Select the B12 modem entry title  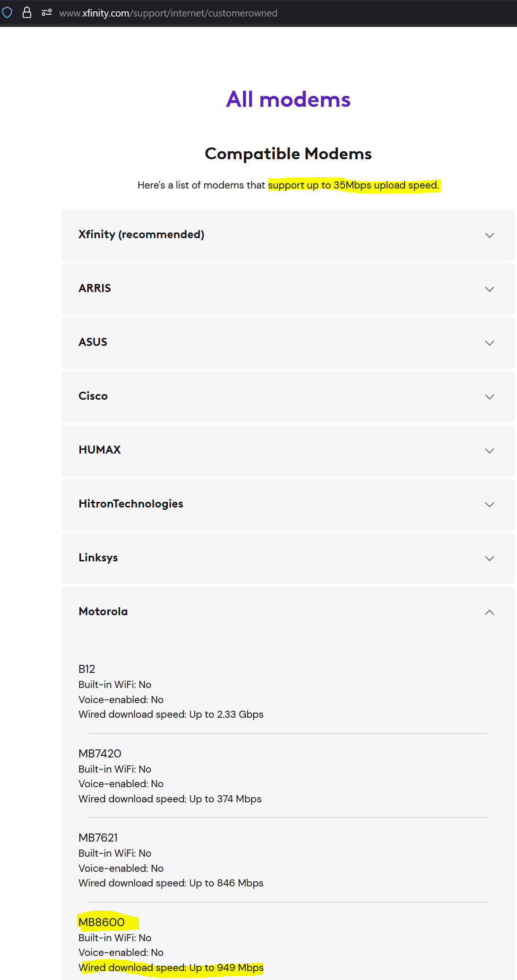tap(87, 669)
